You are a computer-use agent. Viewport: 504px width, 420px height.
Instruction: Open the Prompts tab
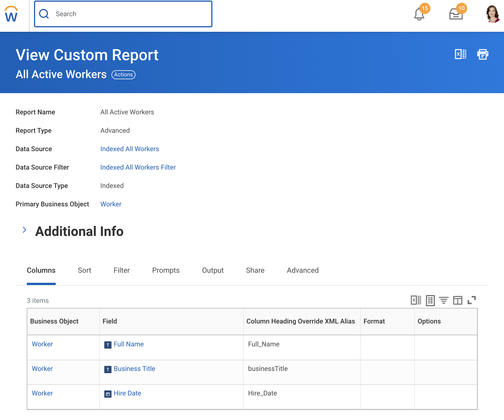click(166, 270)
